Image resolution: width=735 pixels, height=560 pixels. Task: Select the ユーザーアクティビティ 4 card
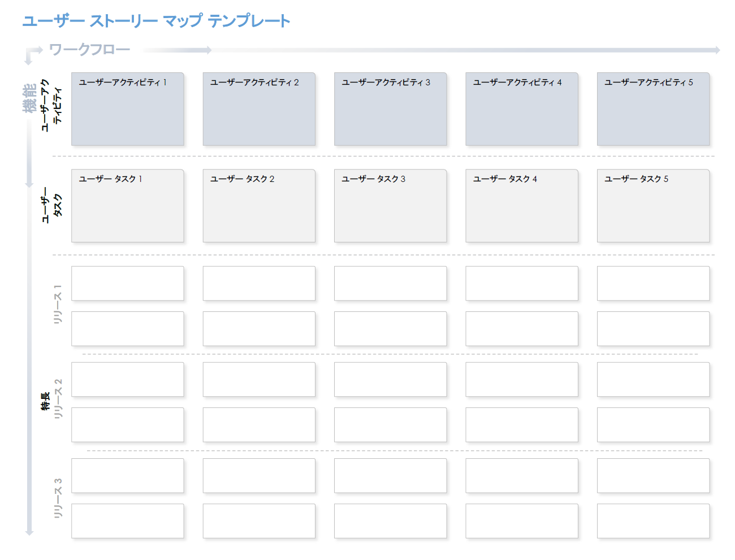point(522,109)
